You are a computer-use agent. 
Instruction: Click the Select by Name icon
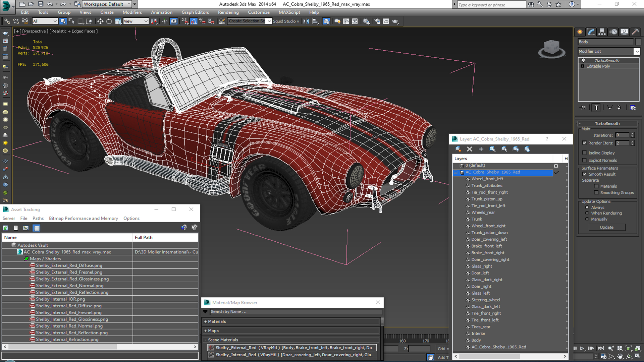pos(71,21)
